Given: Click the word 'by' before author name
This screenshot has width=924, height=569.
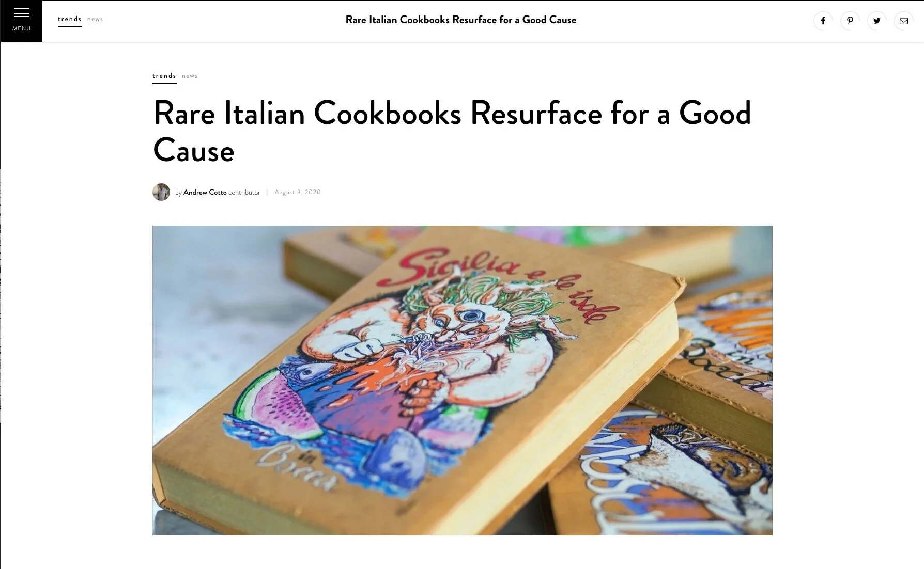Looking at the screenshot, I should pos(178,193).
